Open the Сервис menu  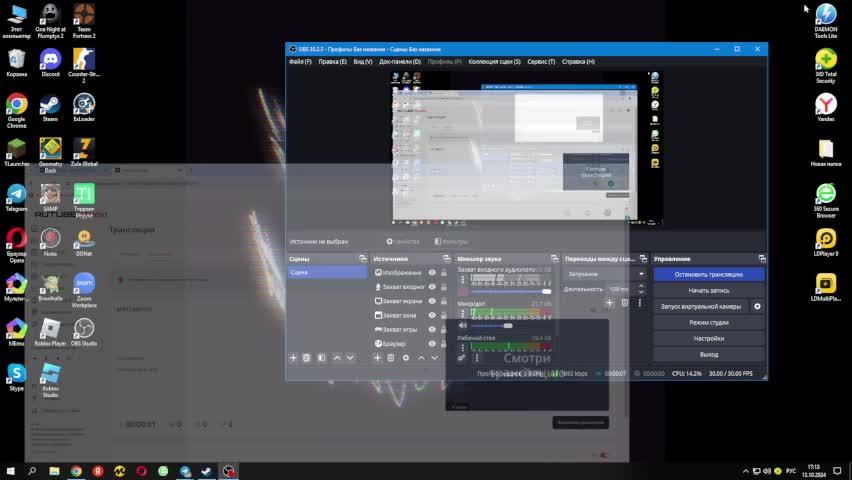coord(541,62)
